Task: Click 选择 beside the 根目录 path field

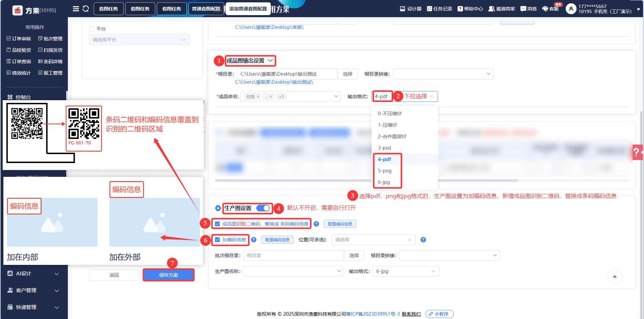Action: tap(348, 74)
